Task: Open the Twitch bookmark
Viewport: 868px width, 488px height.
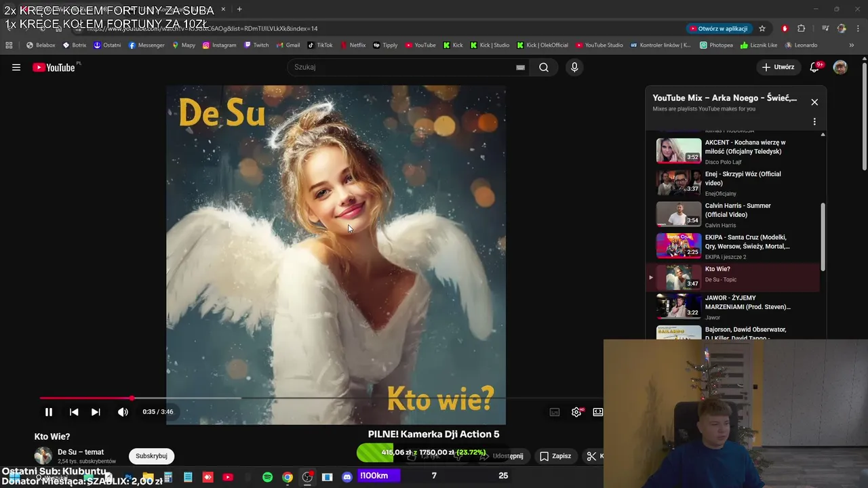Action: click(256, 45)
